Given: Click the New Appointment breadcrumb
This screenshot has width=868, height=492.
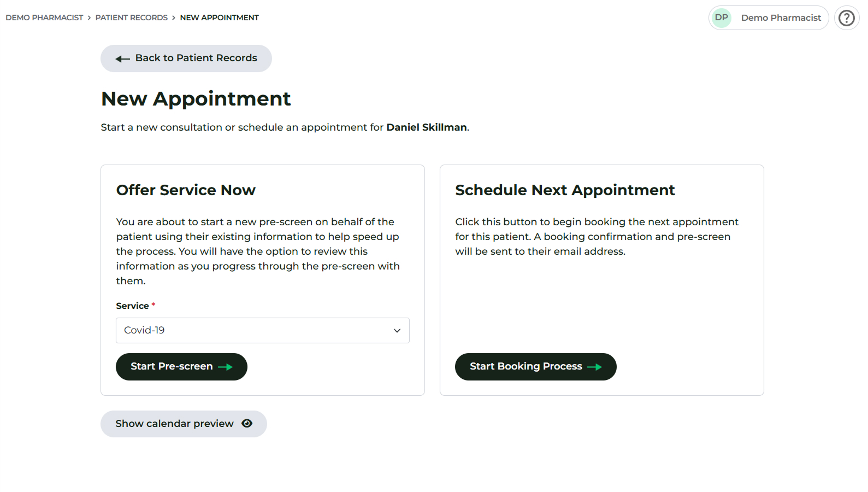Looking at the screenshot, I should click(x=219, y=17).
